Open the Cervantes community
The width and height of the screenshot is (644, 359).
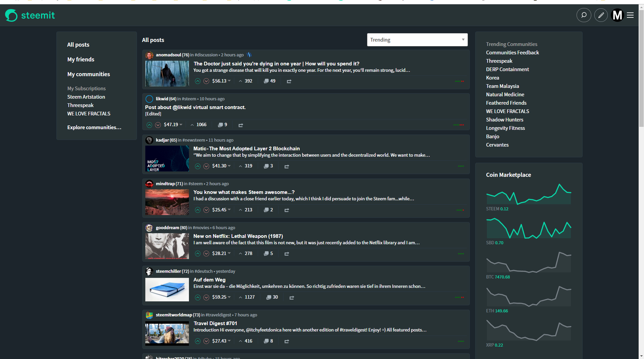pyautogui.click(x=497, y=145)
